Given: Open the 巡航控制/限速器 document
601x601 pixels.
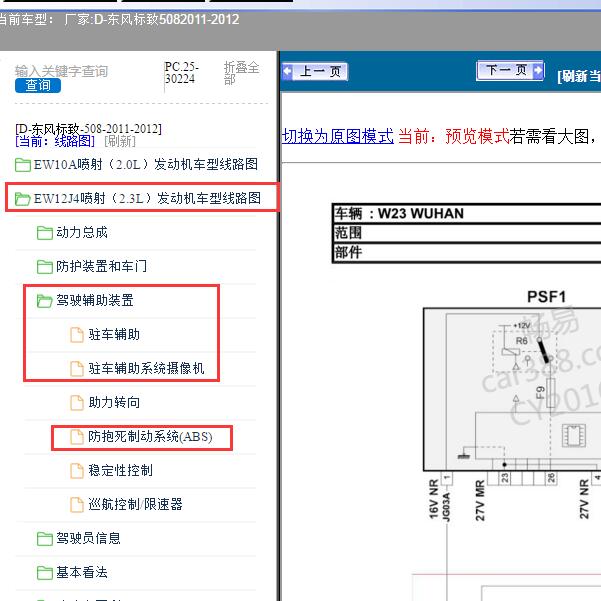Looking at the screenshot, I should pos(135,504).
